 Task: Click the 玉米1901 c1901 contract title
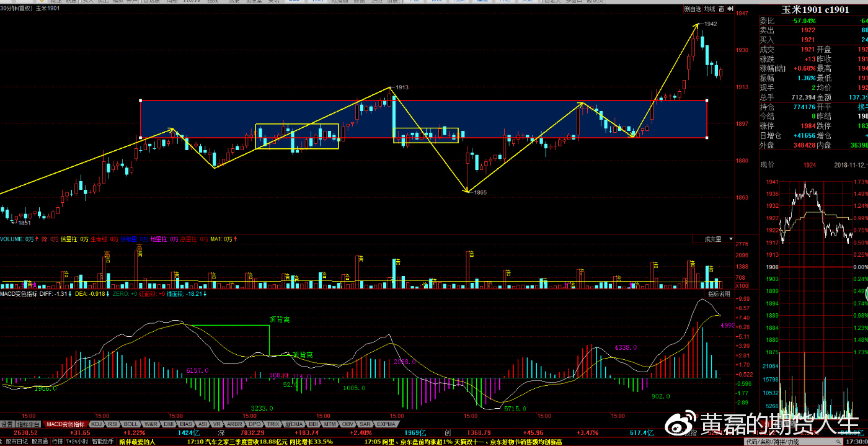(815, 9)
